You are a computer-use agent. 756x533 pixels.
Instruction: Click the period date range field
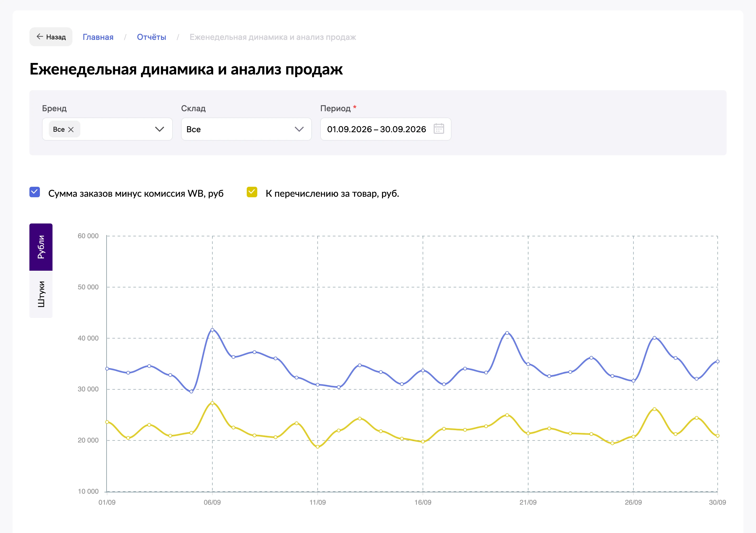(x=386, y=129)
